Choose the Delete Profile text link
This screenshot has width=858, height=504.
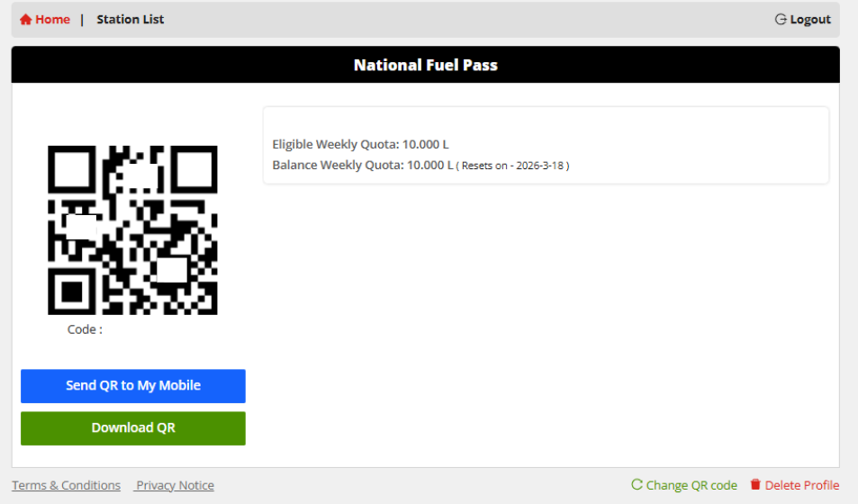(x=802, y=485)
